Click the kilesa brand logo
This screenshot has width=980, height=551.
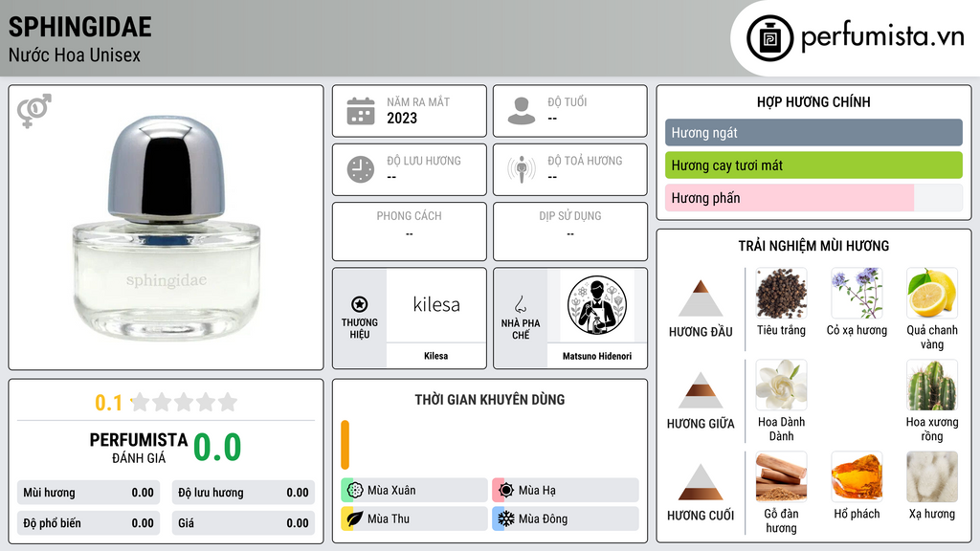tap(436, 305)
